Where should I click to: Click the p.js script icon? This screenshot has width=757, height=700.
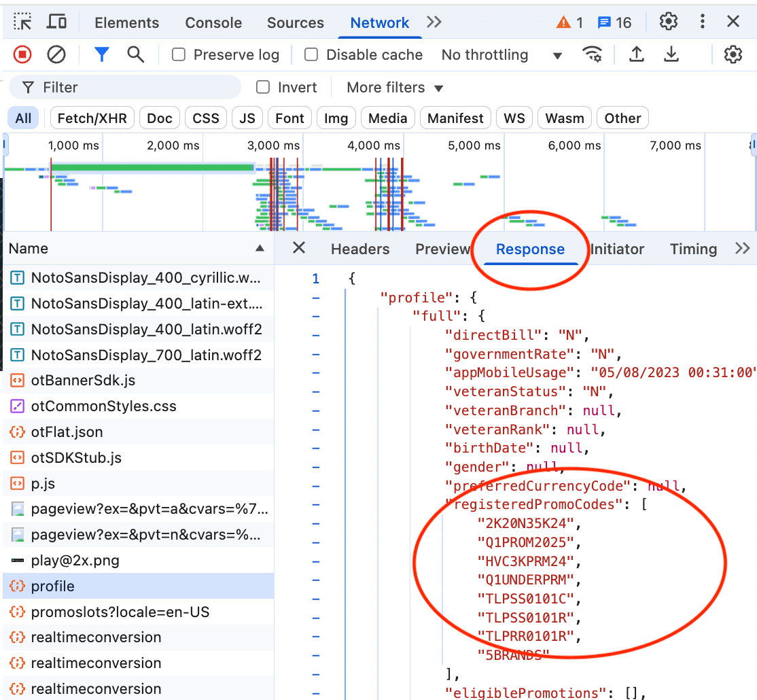point(18,483)
